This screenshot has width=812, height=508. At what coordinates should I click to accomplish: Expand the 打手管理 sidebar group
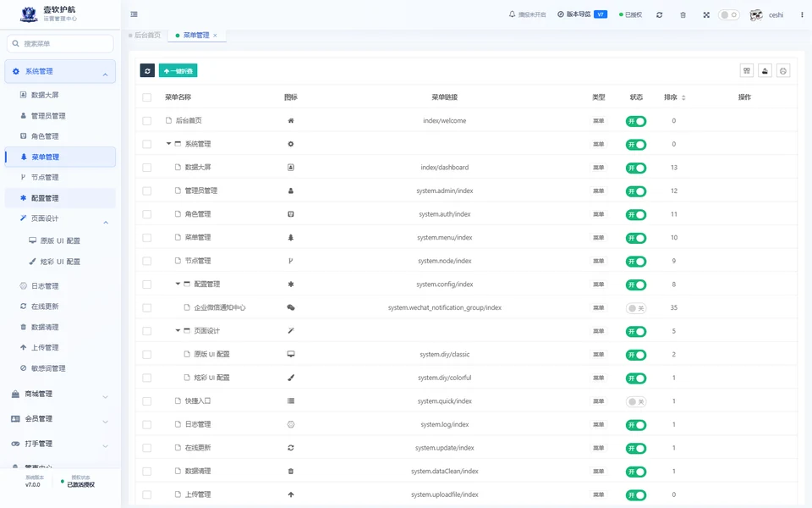coord(60,444)
